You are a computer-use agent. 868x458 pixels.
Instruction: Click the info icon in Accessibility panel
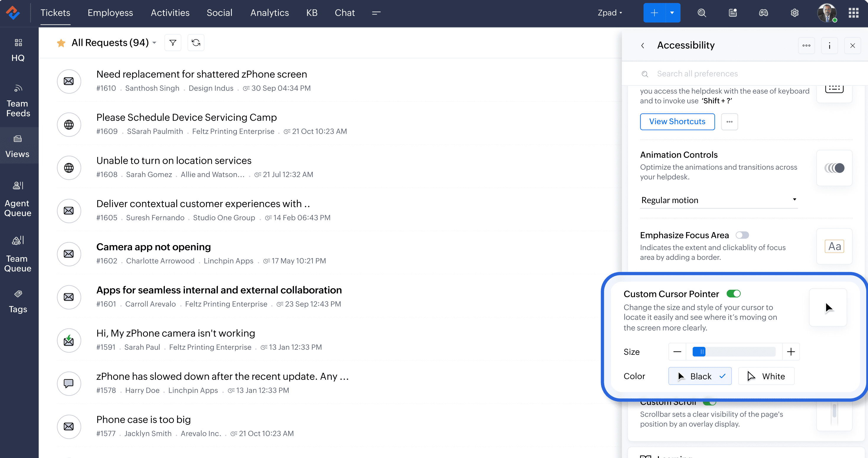[829, 46]
